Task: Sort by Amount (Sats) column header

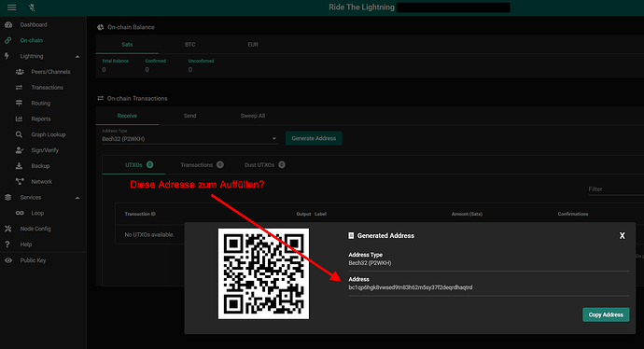Action: tap(467, 214)
